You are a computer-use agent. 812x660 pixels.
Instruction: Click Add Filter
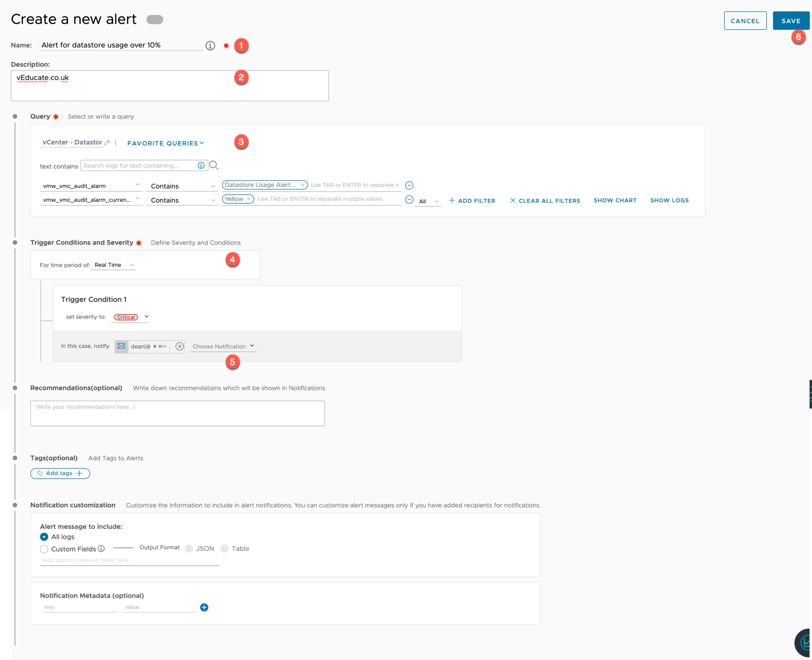(472, 201)
